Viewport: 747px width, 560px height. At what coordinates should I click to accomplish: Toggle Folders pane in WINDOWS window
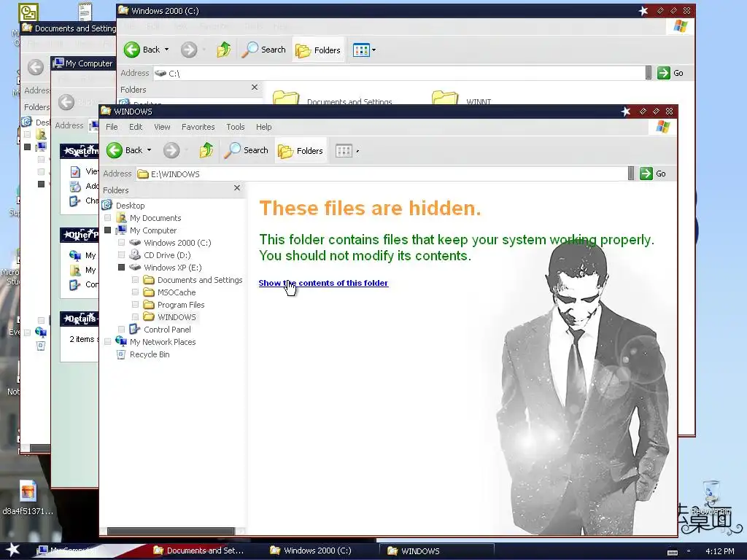(301, 151)
